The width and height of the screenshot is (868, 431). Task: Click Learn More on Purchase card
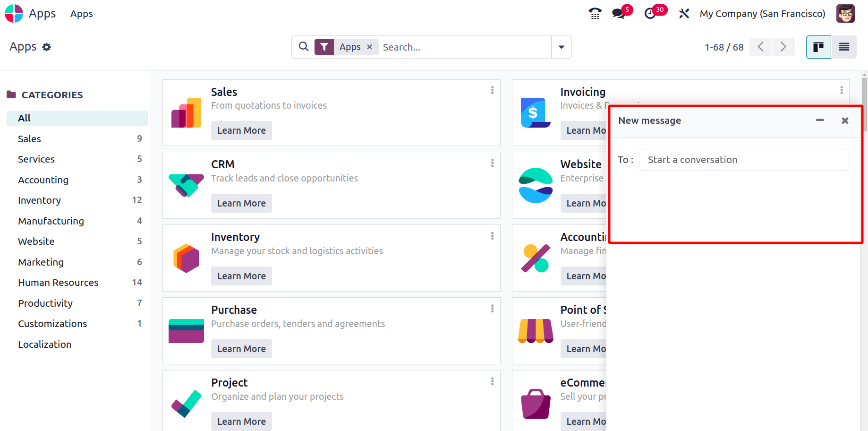[241, 349]
